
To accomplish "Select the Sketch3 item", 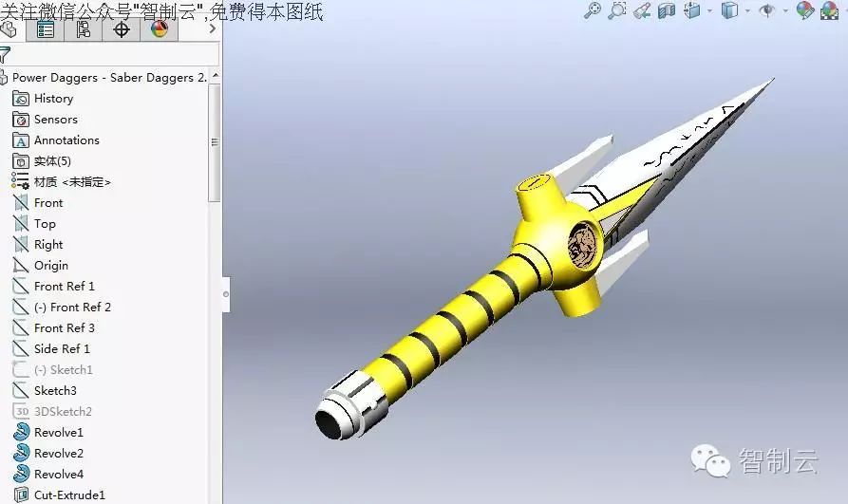I will (x=55, y=390).
